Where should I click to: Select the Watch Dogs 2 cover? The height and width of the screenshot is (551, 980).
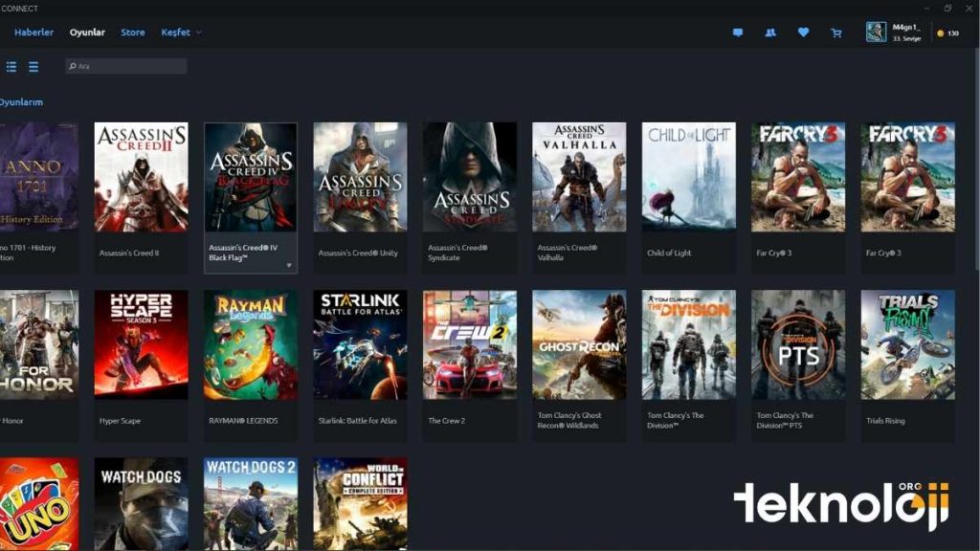[x=251, y=504]
